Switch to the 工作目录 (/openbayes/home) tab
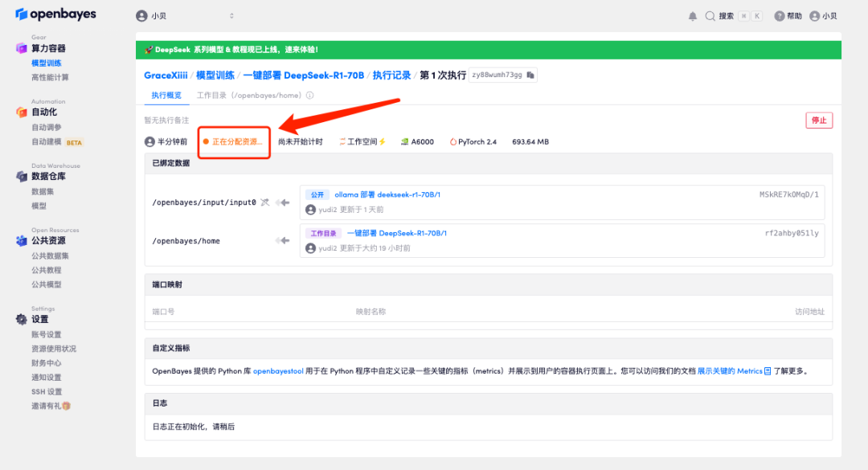The height and width of the screenshot is (470, 868). coord(248,96)
